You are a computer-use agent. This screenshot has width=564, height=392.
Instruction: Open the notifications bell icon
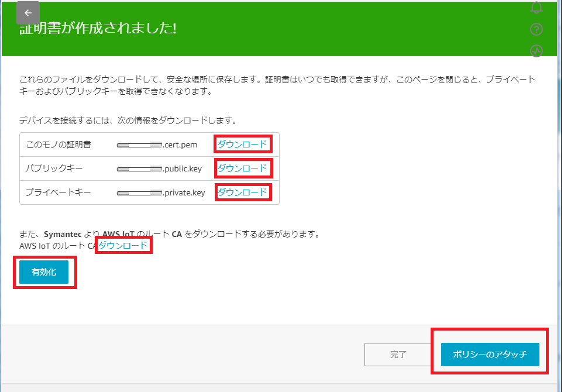tap(536, 7)
